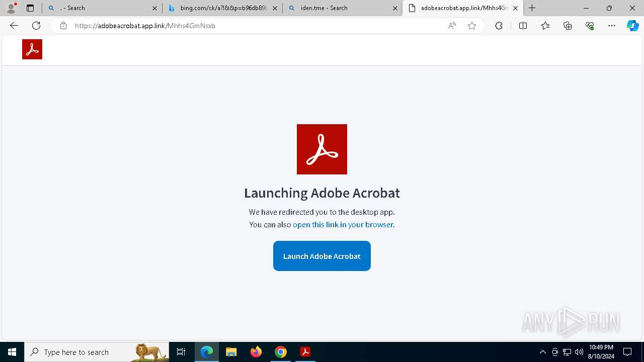Launch Google Chrome from the taskbar
Image resolution: width=644 pixels, height=362 pixels.
tap(281, 352)
